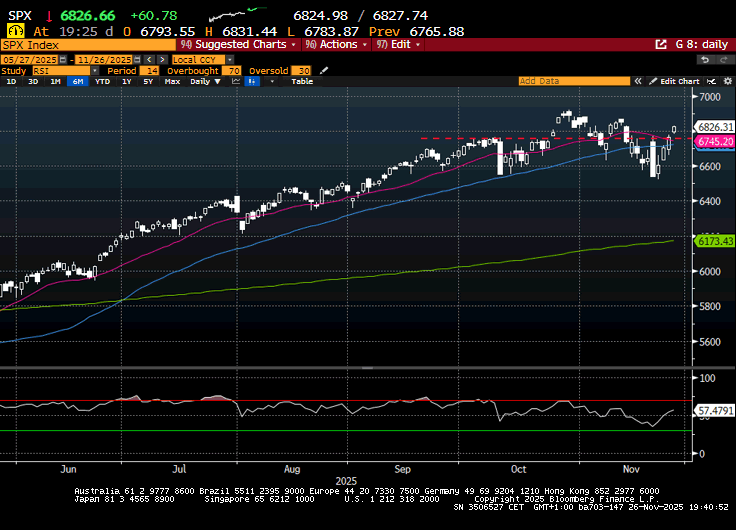Click the green 6173.43 moving average label

pos(714,242)
